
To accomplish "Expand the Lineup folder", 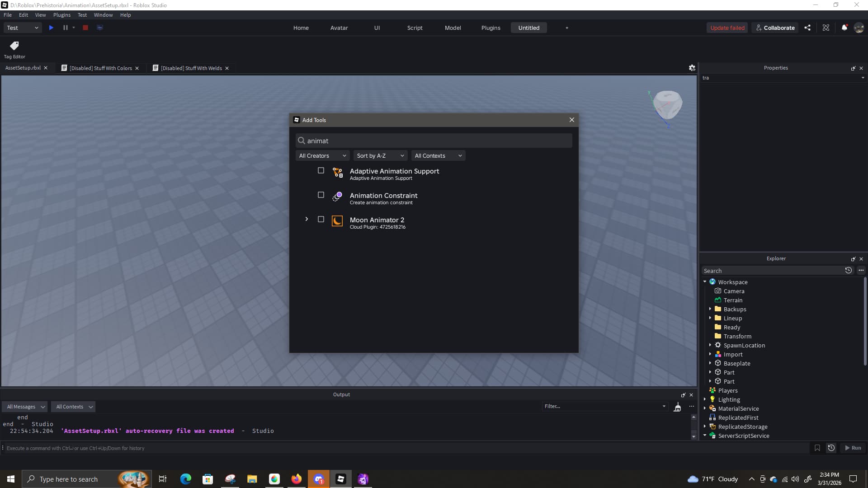I will pos(710,318).
